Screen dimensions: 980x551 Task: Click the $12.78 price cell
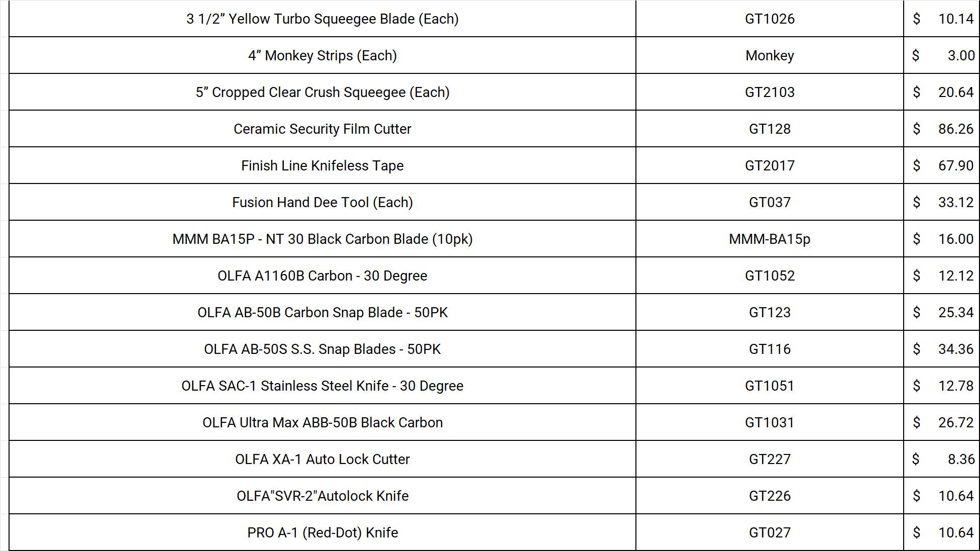click(941, 386)
